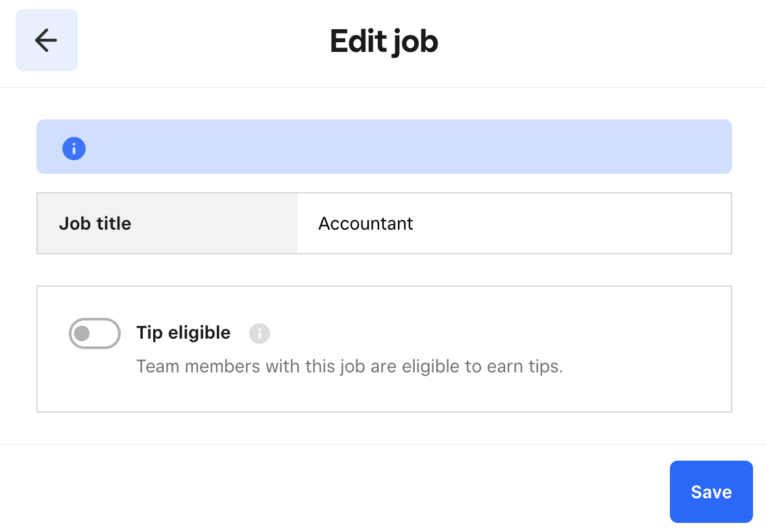Turn on the tips eligibility switch
The height and width of the screenshot is (532, 766).
94,333
